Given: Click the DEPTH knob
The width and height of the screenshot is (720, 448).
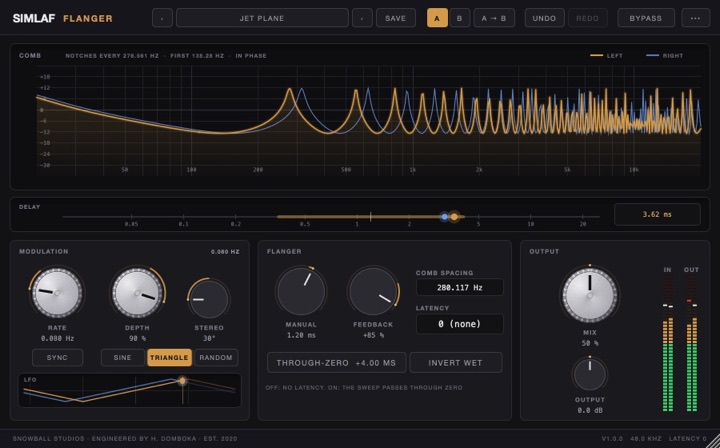Looking at the screenshot, I should pyautogui.click(x=137, y=292).
